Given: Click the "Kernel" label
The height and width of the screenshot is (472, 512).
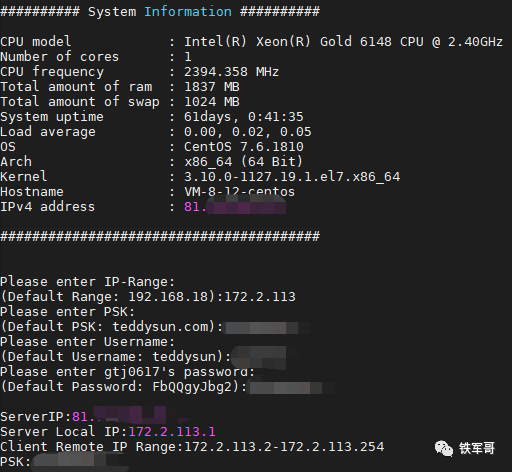Looking at the screenshot, I should click(23, 177).
